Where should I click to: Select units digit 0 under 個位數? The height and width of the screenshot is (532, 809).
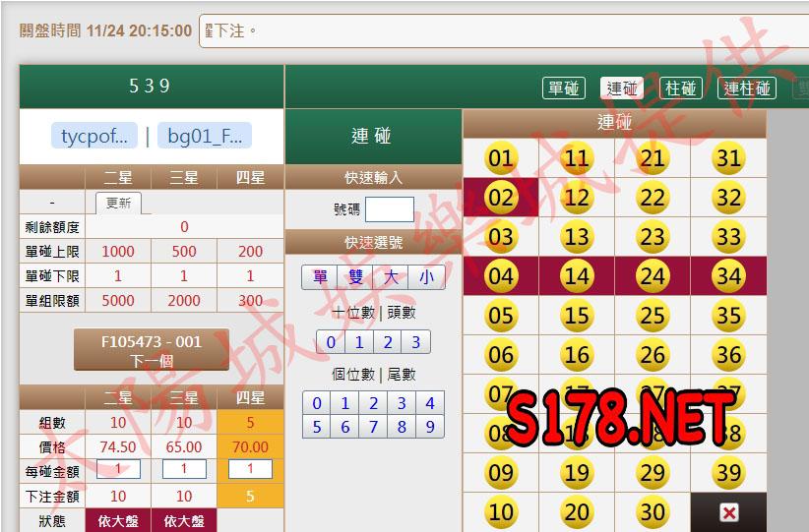point(317,403)
